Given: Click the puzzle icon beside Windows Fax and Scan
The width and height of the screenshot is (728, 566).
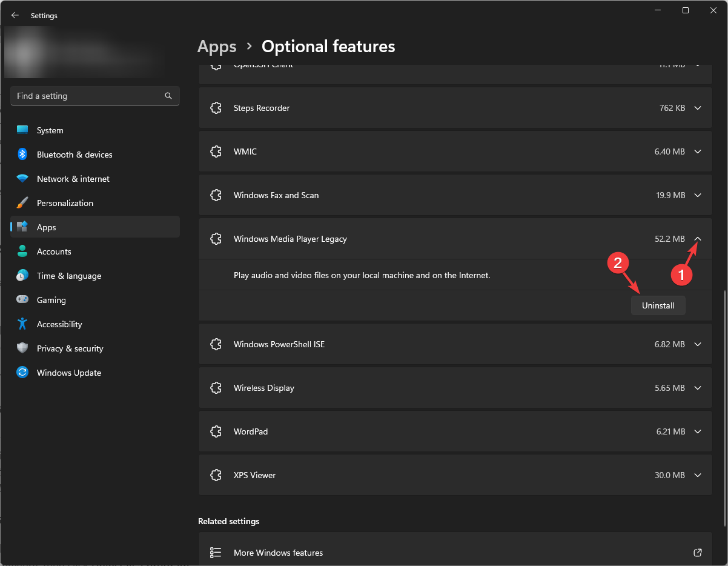Looking at the screenshot, I should [x=216, y=195].
